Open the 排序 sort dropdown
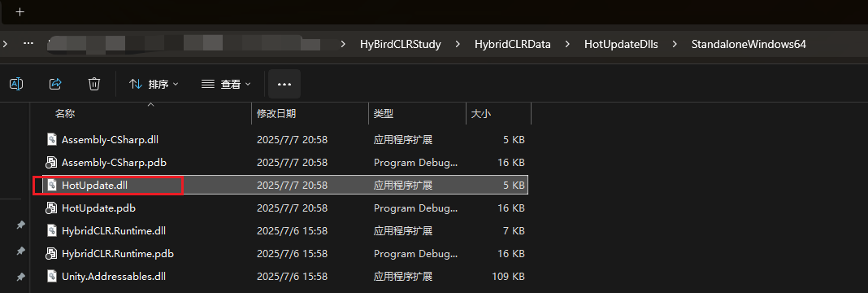 [154, 84]
